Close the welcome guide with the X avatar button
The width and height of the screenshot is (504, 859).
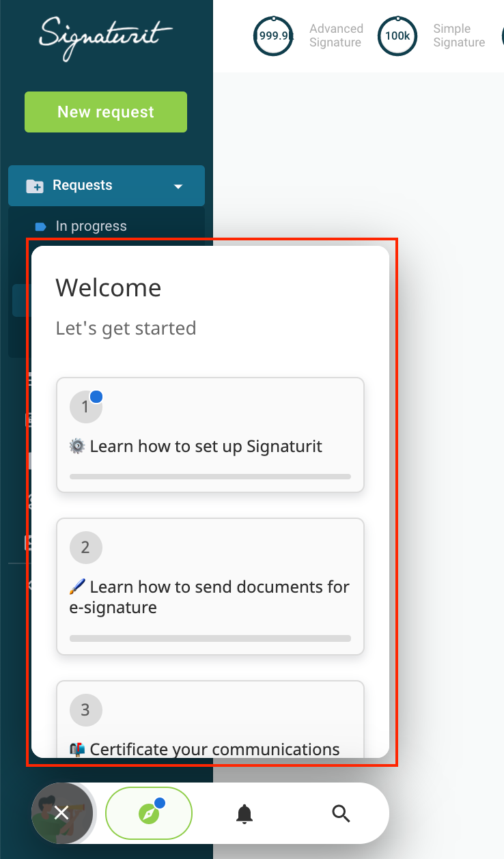pos(61,813)
